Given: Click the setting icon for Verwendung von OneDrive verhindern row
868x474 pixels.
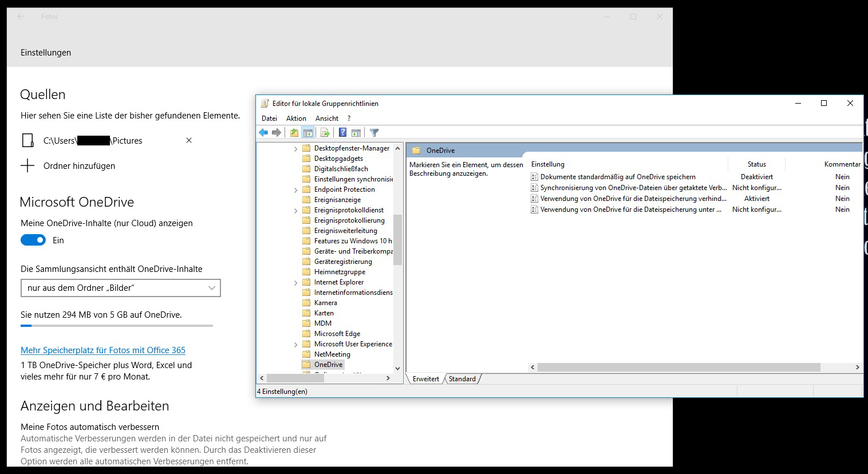Looking at the screenshot, I should (x=534, y=199).
